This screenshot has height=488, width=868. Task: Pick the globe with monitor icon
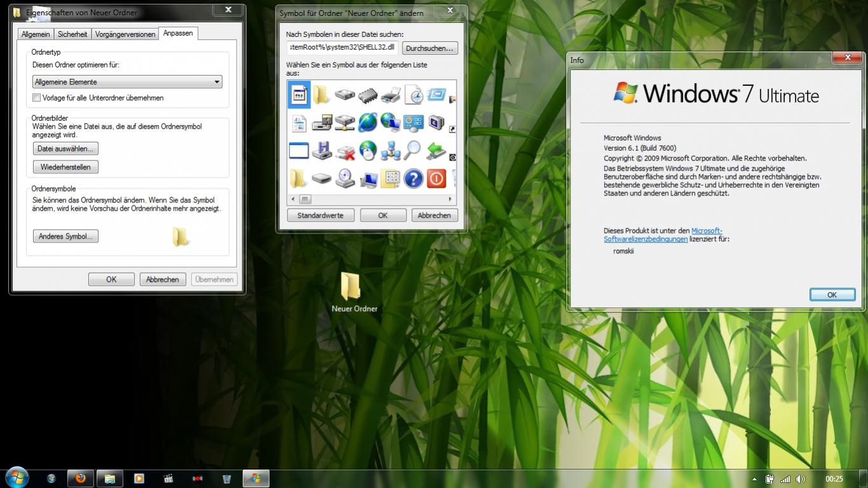390,123
